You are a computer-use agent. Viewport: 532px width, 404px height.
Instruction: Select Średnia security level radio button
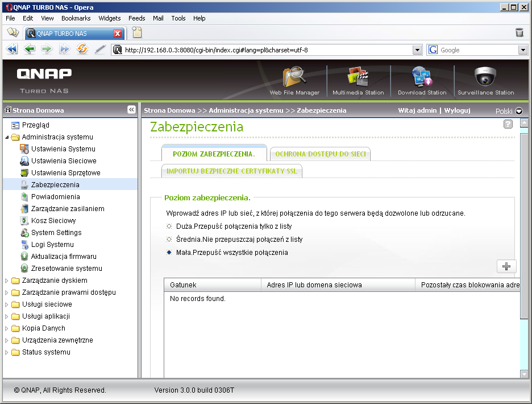click(169, 239)
